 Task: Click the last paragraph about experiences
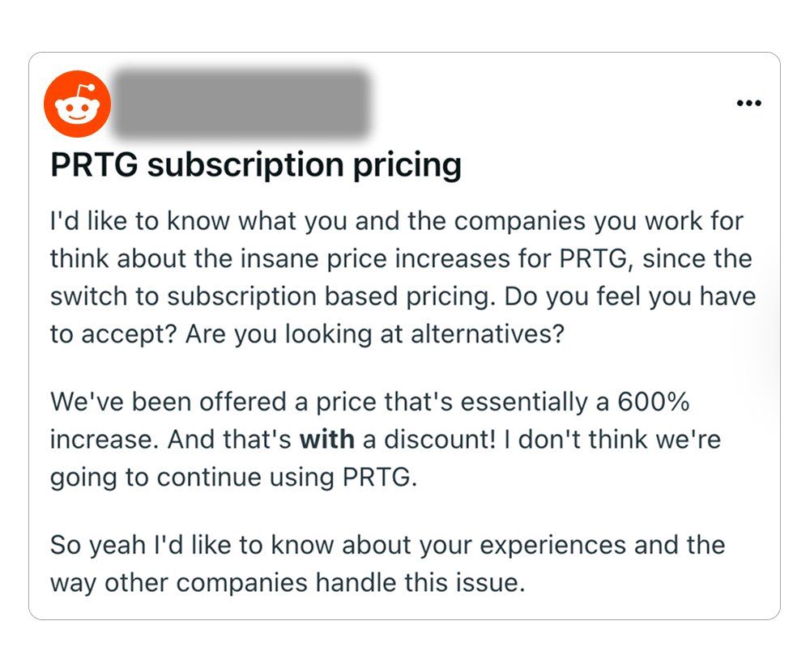(x=387, y=563)
